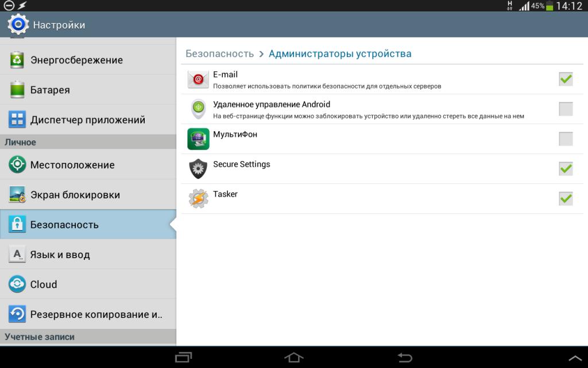Open Экран блокировки picture icon
Image resolution: width=588 pixels, height=368 pixels.
click(x=17, y=194)
